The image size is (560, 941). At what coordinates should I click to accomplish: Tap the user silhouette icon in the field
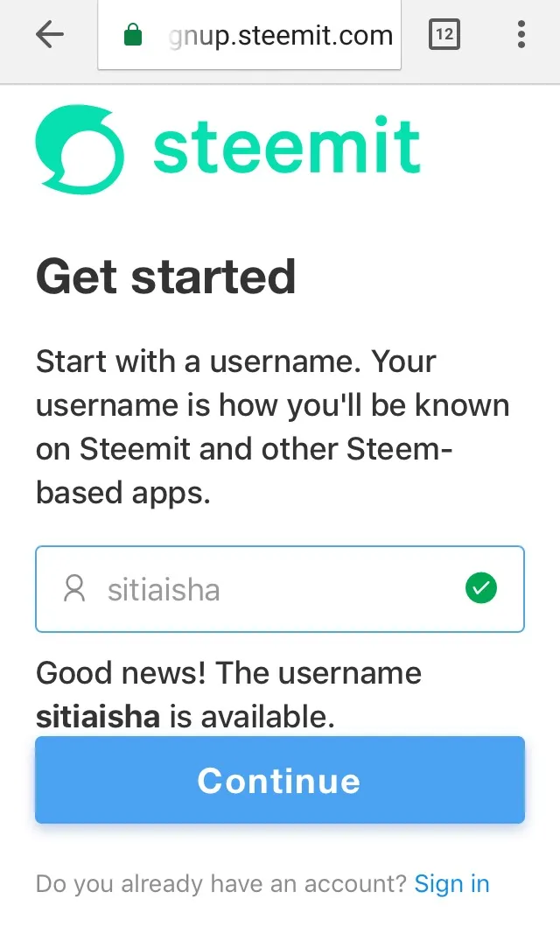click(74, 589)
